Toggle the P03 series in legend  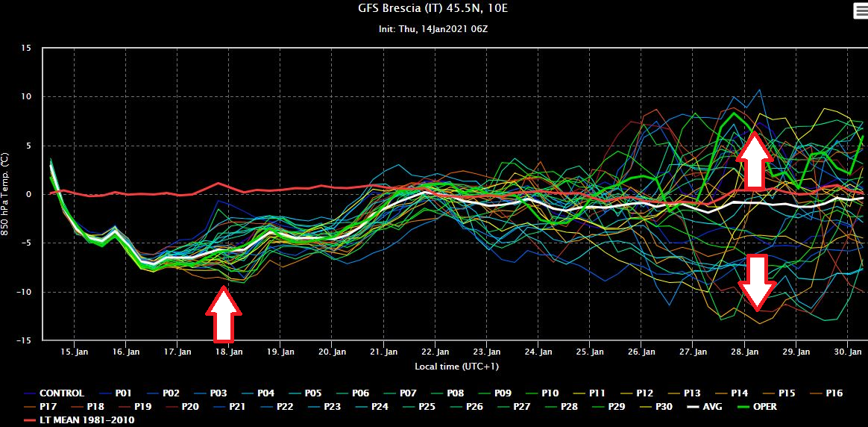(x=210, y=393)
